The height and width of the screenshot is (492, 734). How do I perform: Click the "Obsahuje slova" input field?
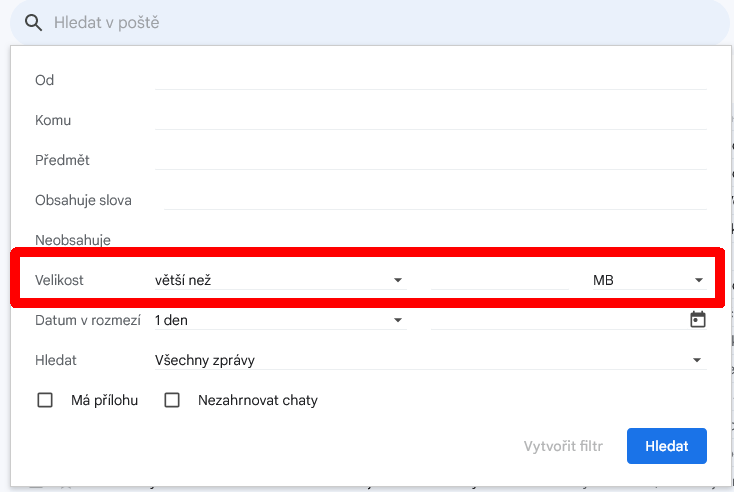coord(435,200)
